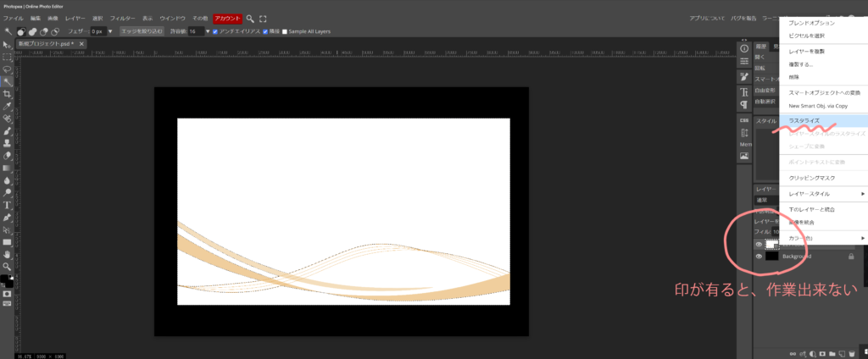Click the search magnifier icon in menu bar

tap(250, 18)
